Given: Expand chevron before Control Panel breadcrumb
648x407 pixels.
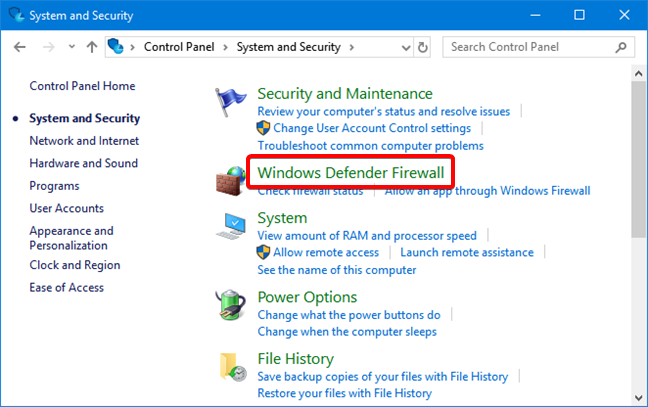Looking at the screenshot, I should (133, 48).
